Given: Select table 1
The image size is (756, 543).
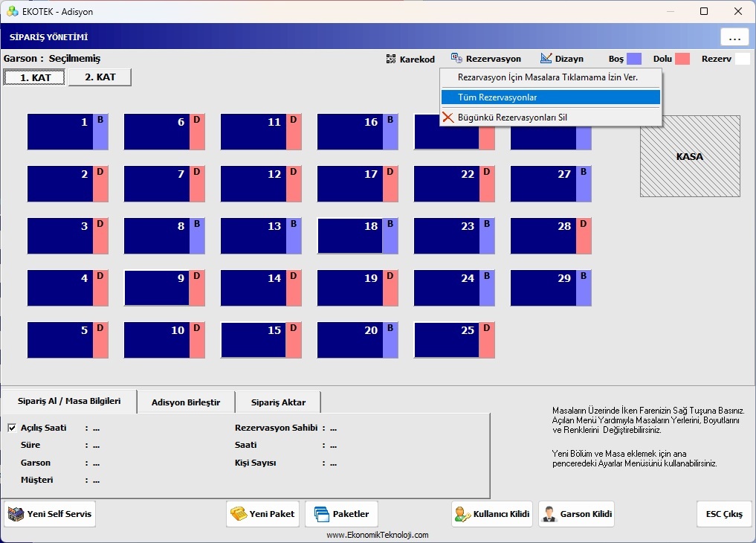Looking at the screenshot, I should coord(68,132).
